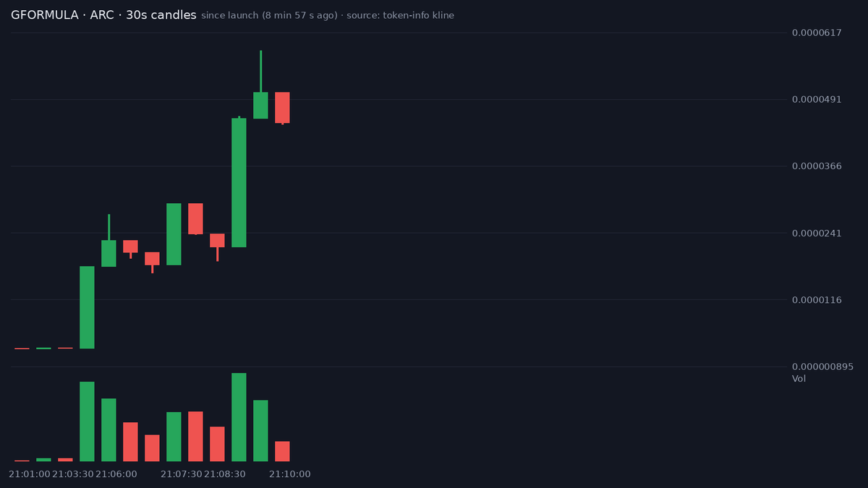
Task: Select the red volume bar at 21:08:00
Action: click(195, 436)
